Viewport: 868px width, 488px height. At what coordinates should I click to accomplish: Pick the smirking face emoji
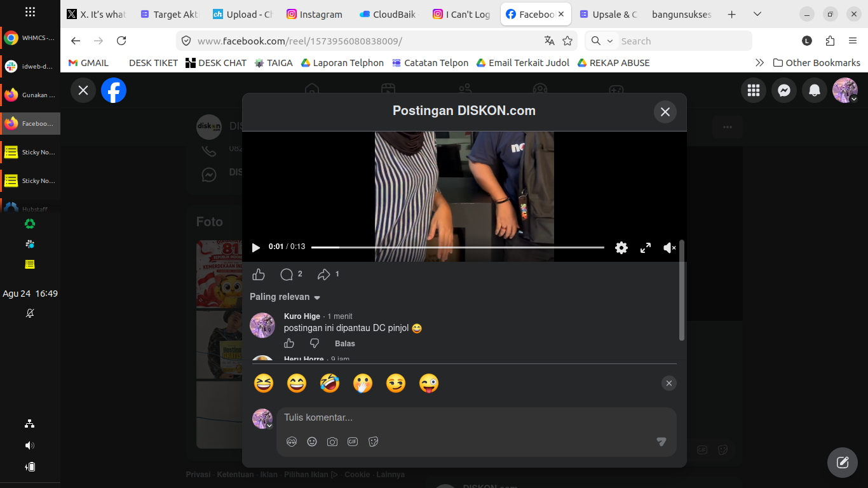396,383
